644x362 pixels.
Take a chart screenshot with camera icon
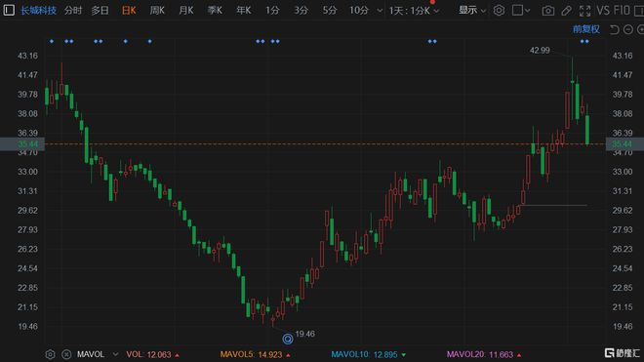click(547, 11)
